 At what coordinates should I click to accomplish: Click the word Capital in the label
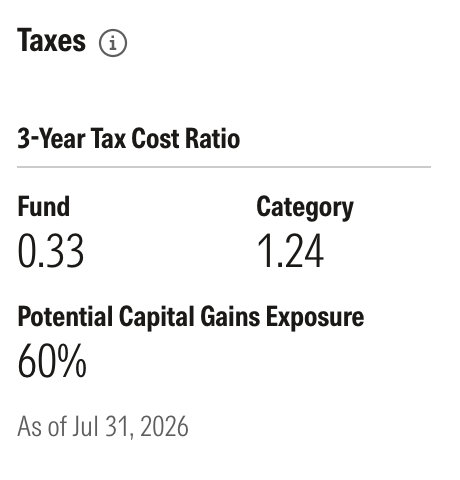pos(157,317)
